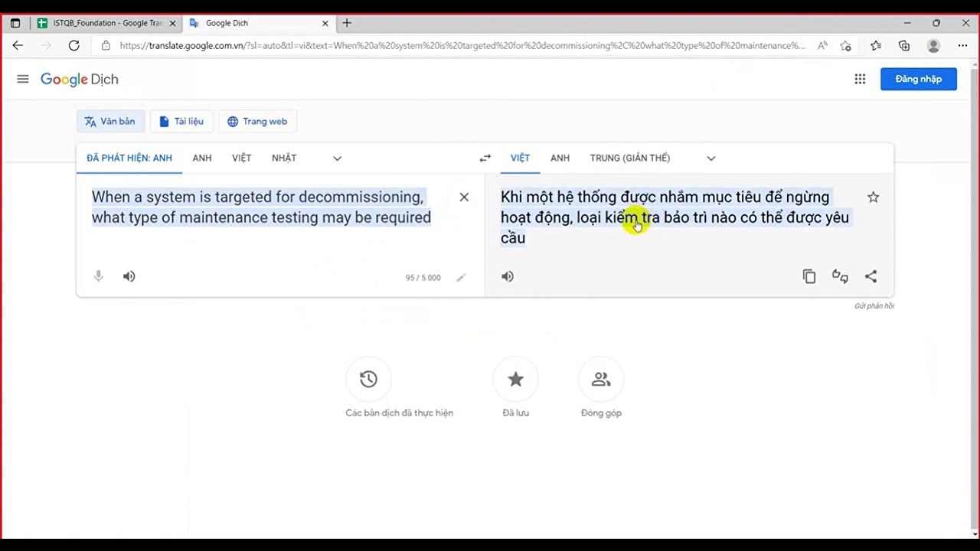Open saved translations (Đã lưu)
This screenshot has width=980, height=551.
515,379
